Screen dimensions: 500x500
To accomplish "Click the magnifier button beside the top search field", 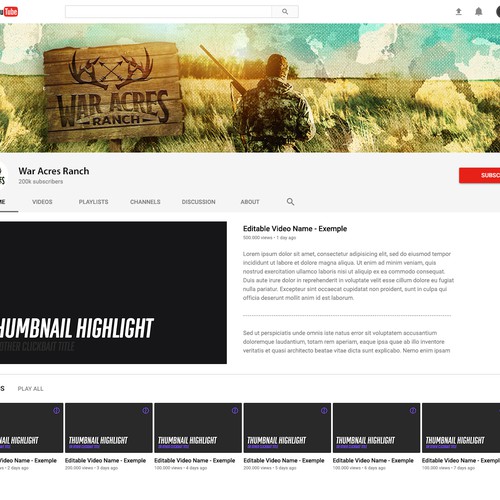I will tap(285, 12).
